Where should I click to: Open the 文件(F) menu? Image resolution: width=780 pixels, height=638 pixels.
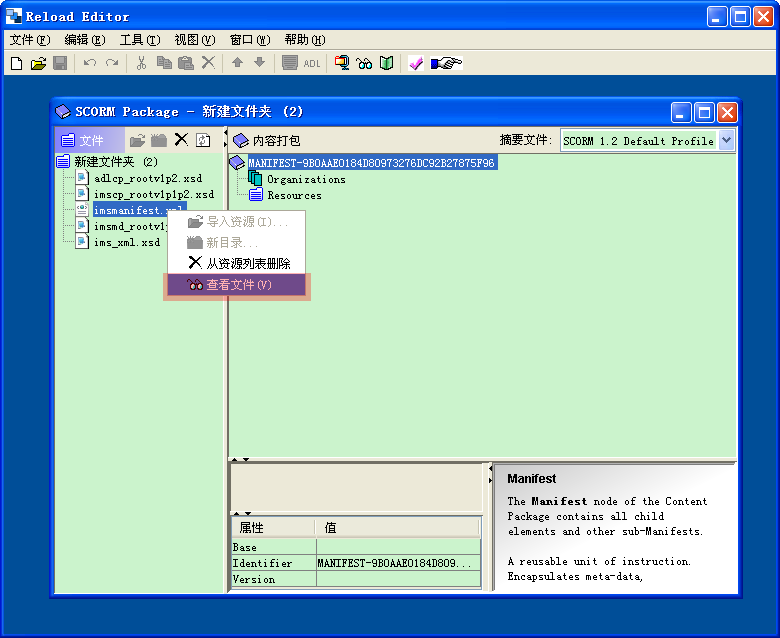(30, 40)
